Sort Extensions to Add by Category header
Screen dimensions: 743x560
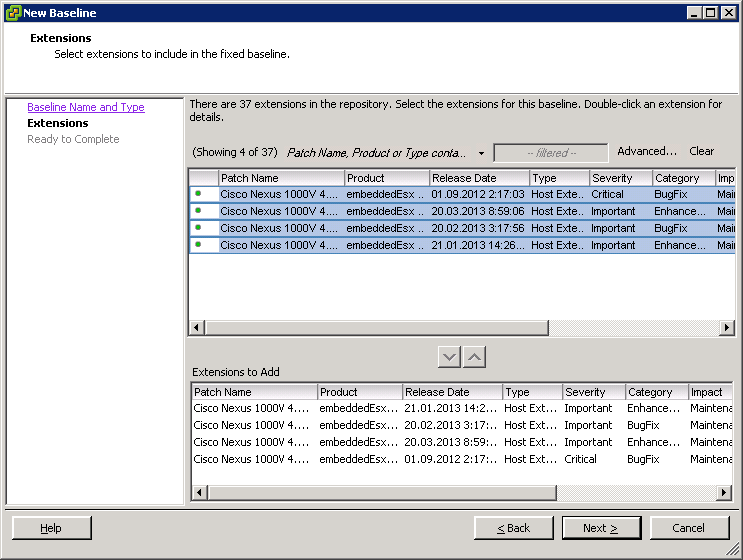[x=657, y=392]
